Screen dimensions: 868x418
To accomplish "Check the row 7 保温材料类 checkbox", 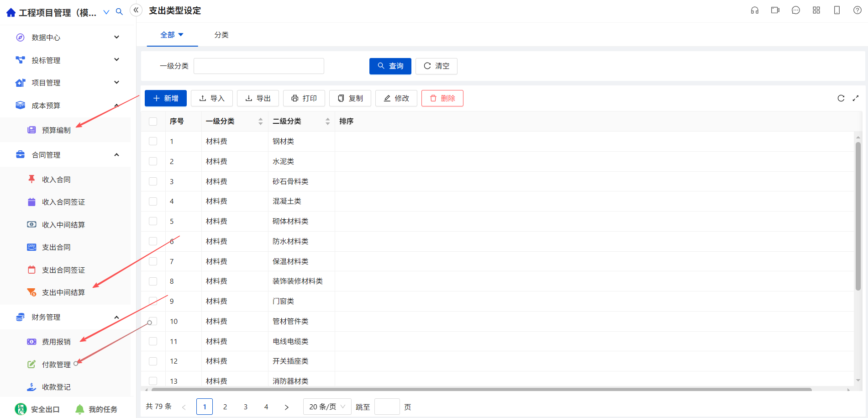I will click(x=153, y=261).
